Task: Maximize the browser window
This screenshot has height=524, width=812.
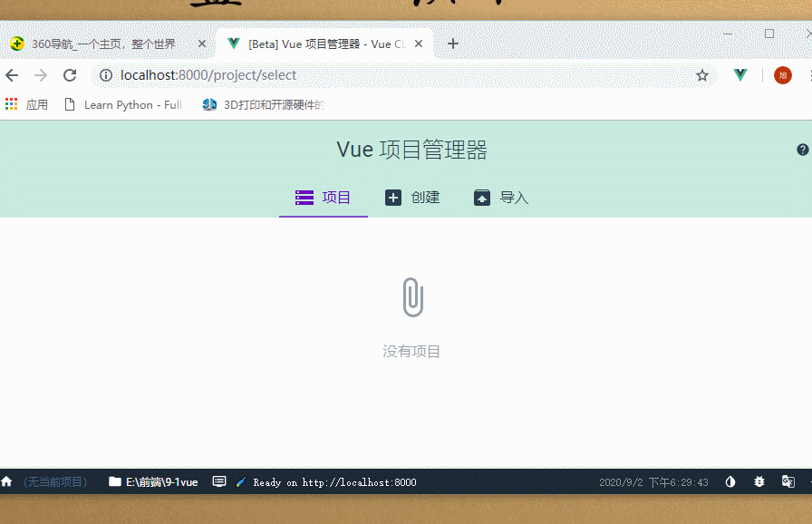Action: (769, 34)
